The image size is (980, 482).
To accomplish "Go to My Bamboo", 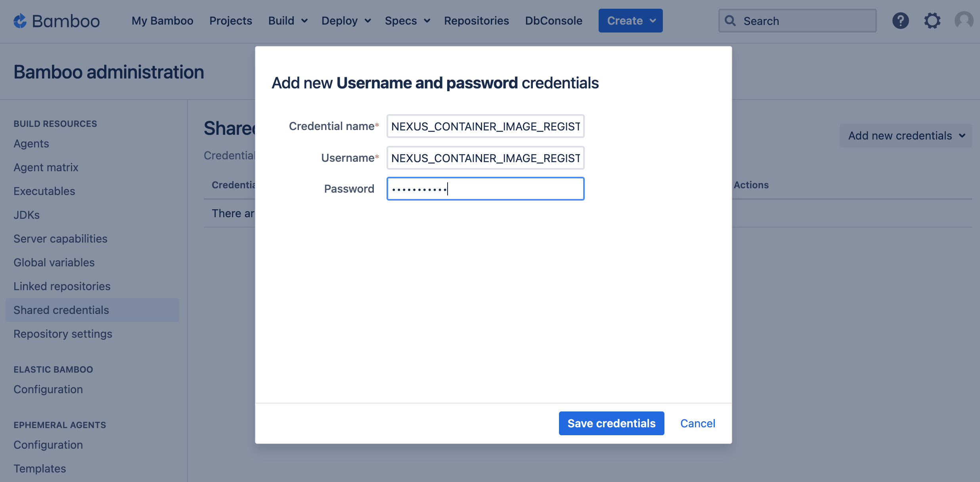I will [163, 21].
